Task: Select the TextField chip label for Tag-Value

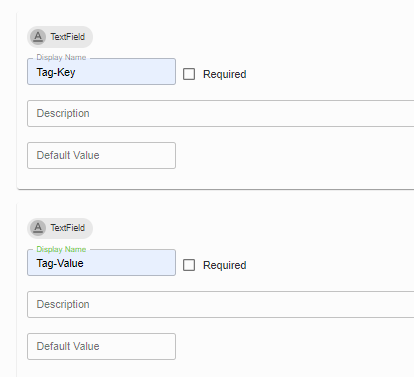Action: (x=68, y=228)
